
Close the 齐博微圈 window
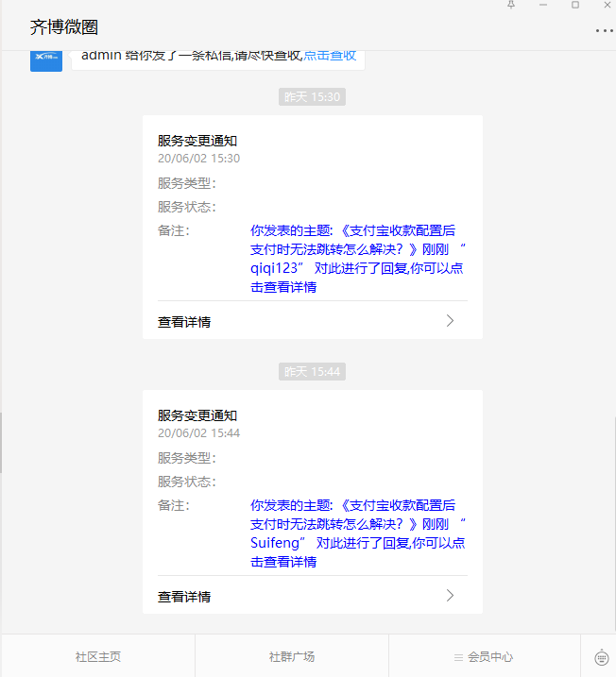tap(607, 6)
